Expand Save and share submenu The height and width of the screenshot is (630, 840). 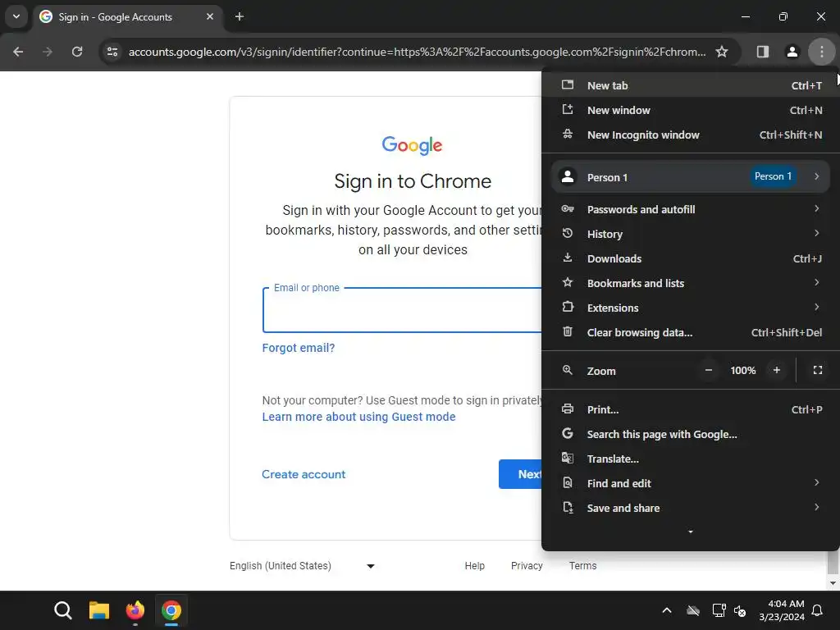coord(691,508)
